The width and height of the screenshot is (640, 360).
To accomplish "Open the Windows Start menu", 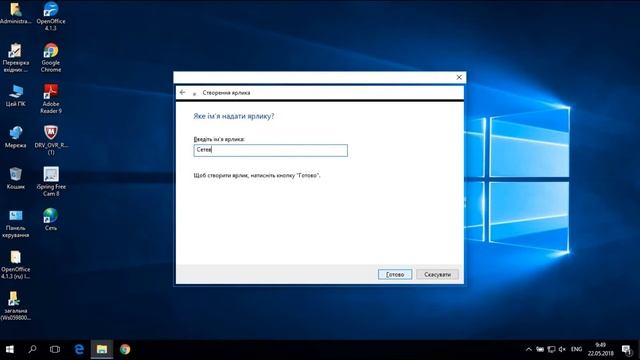I will (10, 349).
